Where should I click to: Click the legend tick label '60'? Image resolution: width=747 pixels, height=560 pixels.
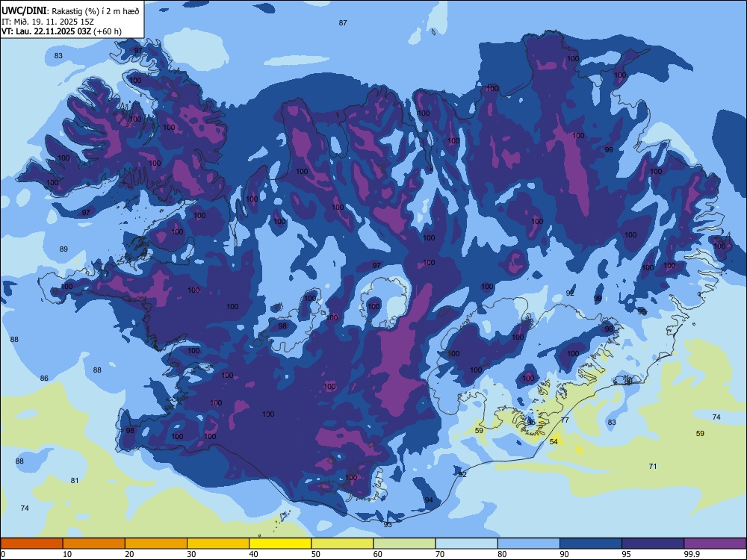pos(378,554)
